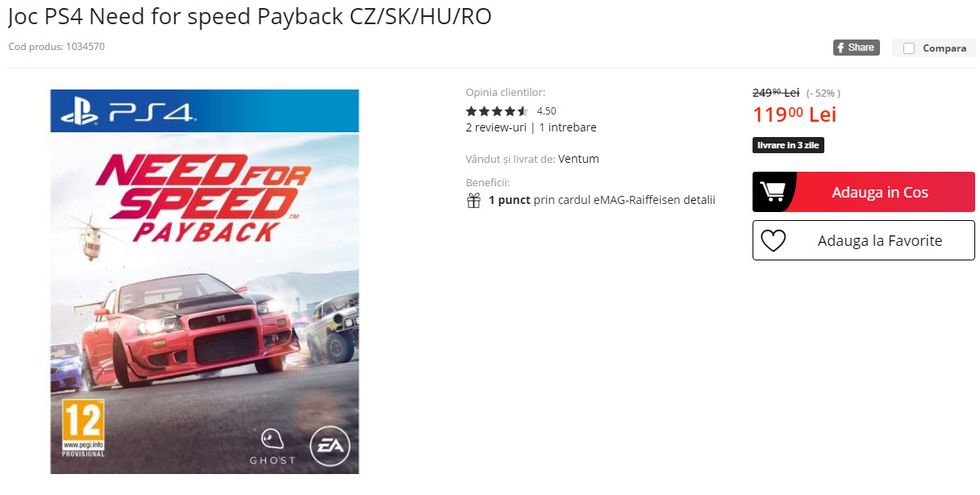The image size is (980, 495).
Task: Click the EA logo on game cover
Action: point(330,446)
